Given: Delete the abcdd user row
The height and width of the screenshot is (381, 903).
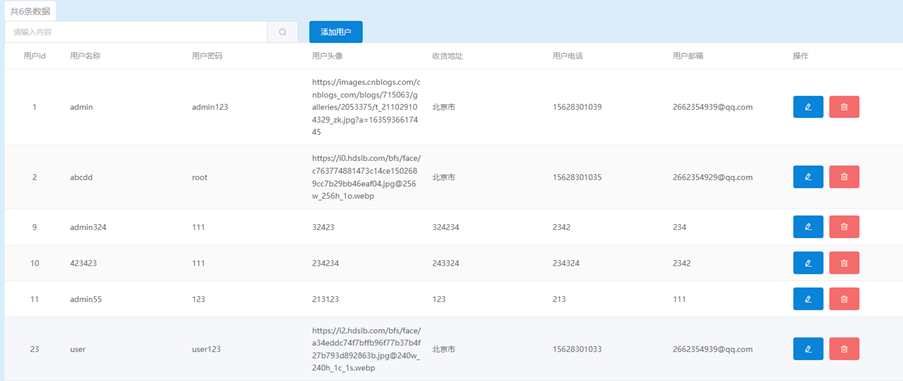Looking at the screenshot, I should [x=844, y=177].
